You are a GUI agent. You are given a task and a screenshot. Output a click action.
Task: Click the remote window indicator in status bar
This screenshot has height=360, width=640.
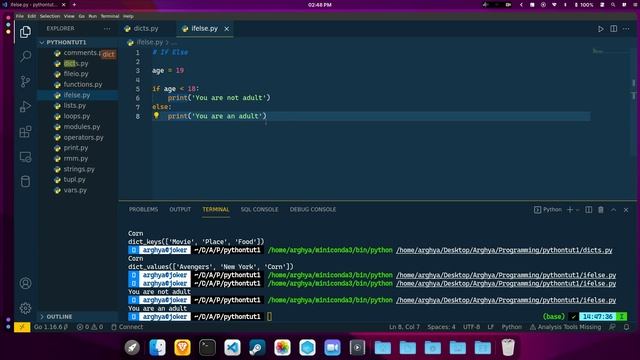coord(22,327)
